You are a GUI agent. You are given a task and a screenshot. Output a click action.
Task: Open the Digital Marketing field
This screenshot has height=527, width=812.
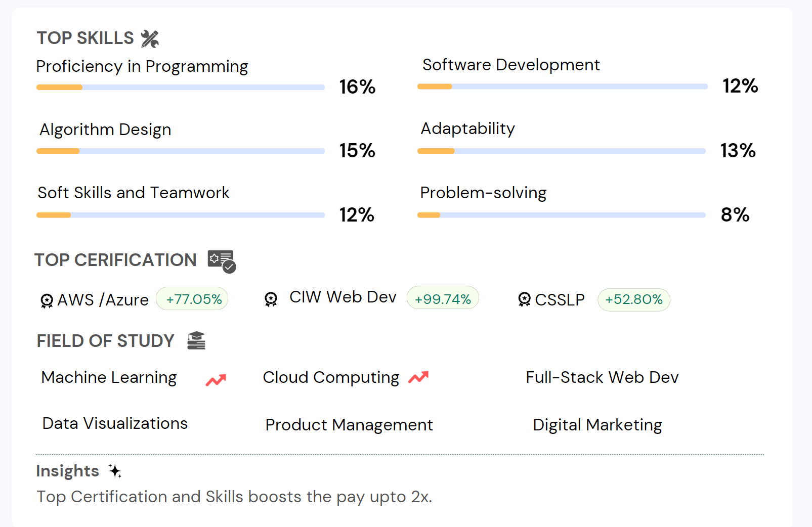pyautogui.click(x=597, y=425)
